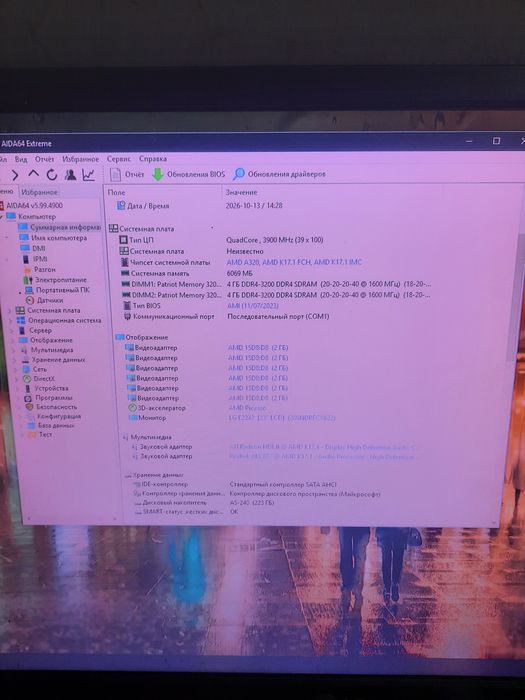Click Стандартный контроллер SATA AHCI value
This screenshot has width=525, height=700.
[283, 484]
